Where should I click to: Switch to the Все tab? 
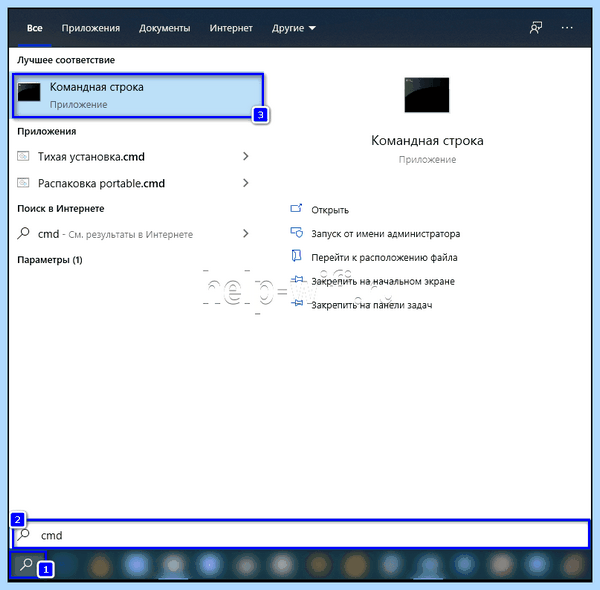pyautogui.click(x=34, y=28)
